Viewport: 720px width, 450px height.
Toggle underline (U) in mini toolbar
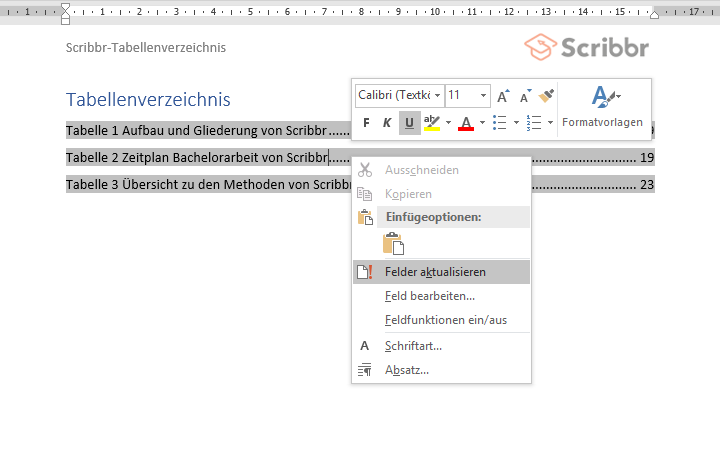tap(409, 123)
